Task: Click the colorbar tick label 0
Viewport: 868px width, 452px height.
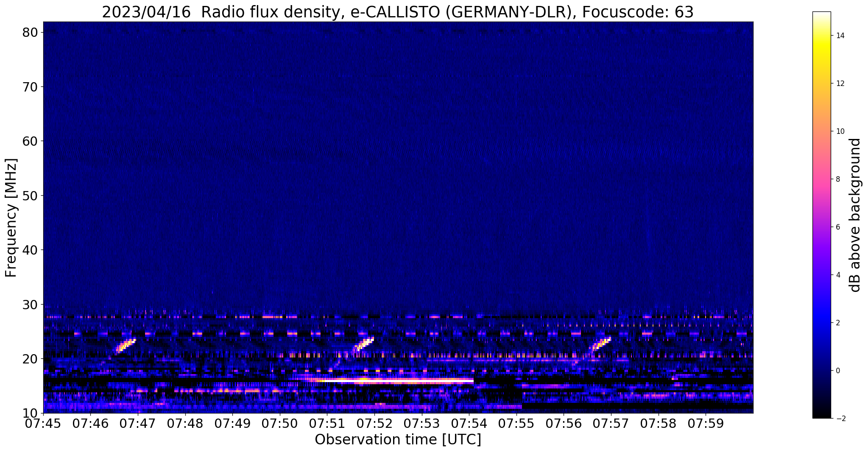Action: 838,371
